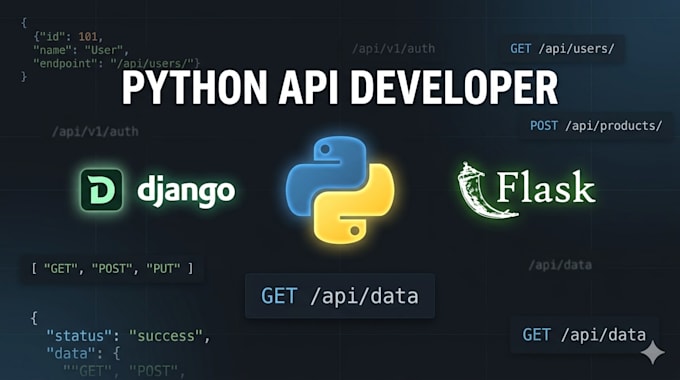Click the POST /api/products/ endpoint label

pos(596,126)
